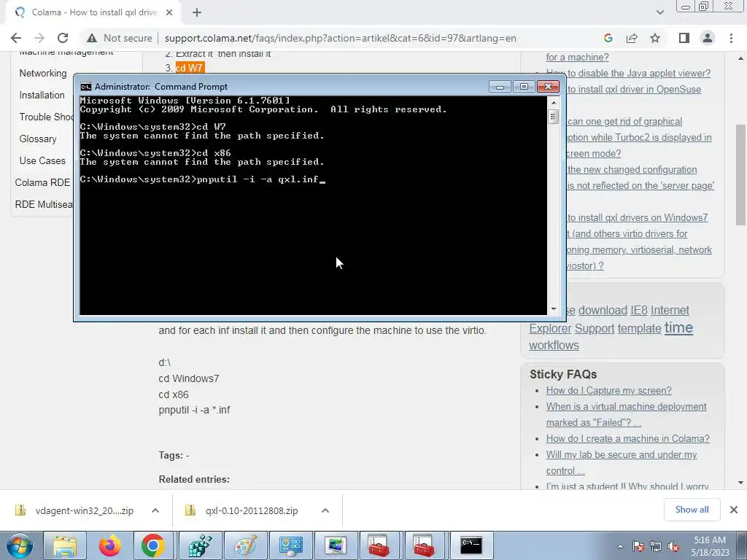Open downloaded qxl-0.10-20112808.zip file
The image size is (747, 560).
click(x=242, y=510)
